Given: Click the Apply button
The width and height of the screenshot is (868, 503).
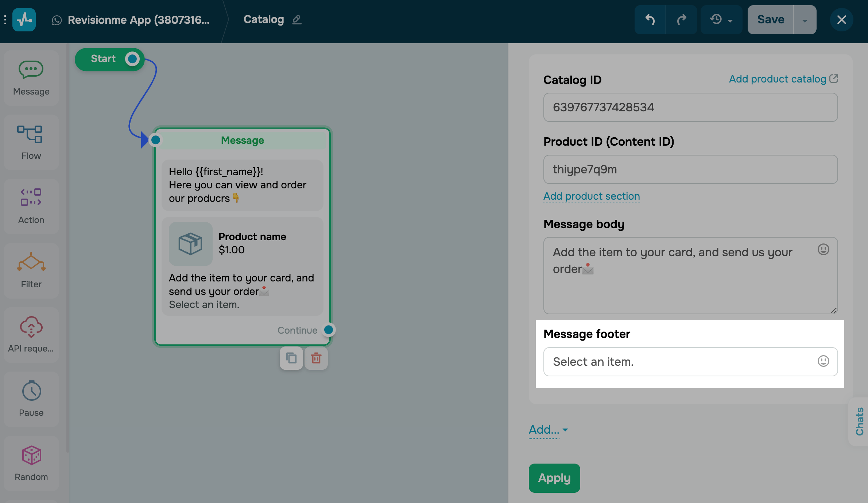Looking at the screenshot, I should pos(554,478).
